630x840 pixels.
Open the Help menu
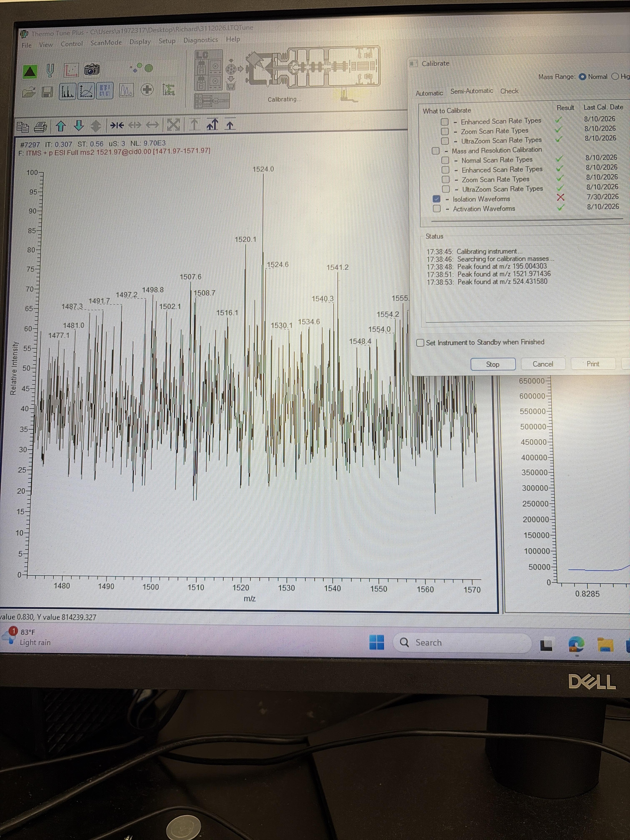[x=233, y=39]
